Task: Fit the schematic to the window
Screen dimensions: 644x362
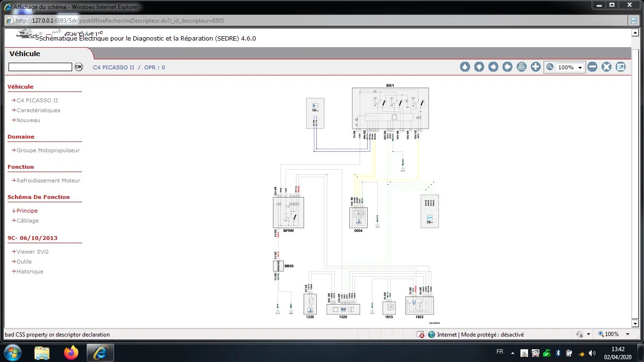Action: pyautogui.click(x=607, y=67)
